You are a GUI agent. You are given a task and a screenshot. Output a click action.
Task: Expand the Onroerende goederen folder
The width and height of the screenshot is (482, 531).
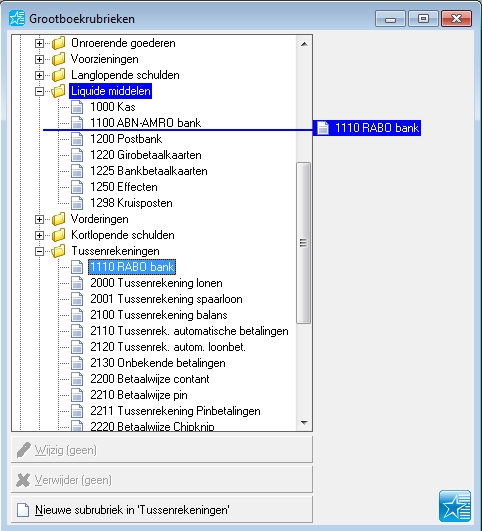39,43
